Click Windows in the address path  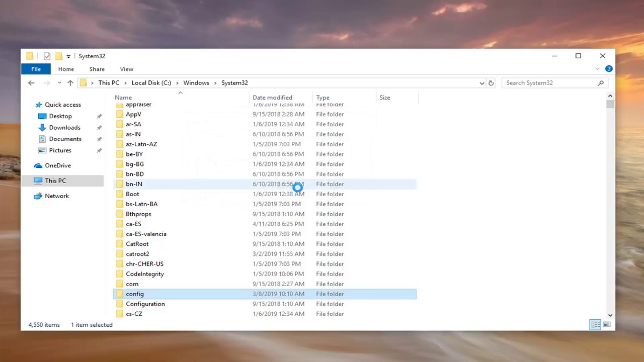(196, 83)
